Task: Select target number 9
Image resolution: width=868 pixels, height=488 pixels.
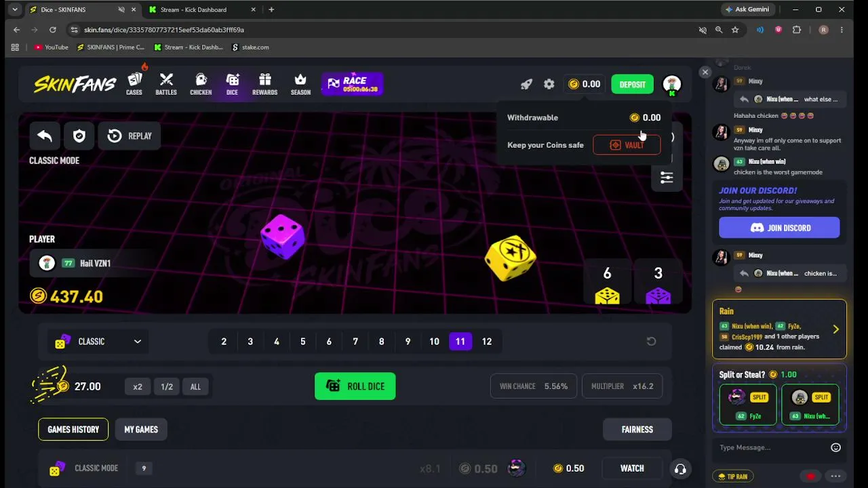Action: pyautogui.click(x=408, y=342)
